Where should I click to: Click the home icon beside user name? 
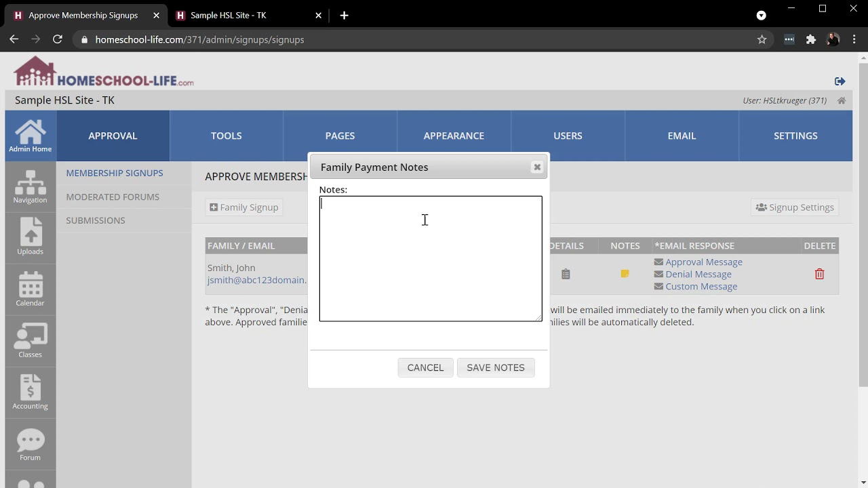pyautogui.click(x=841, y=100)
